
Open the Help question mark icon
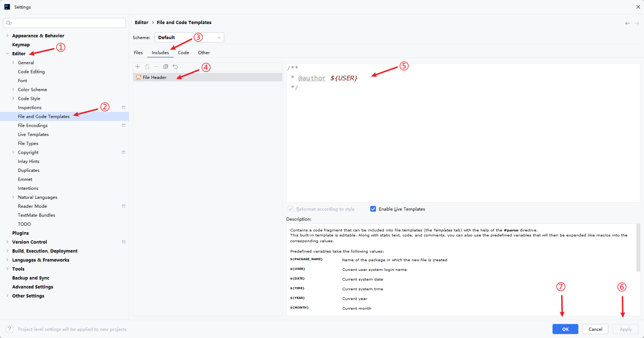pyautogui.click(x=10, y=329)
